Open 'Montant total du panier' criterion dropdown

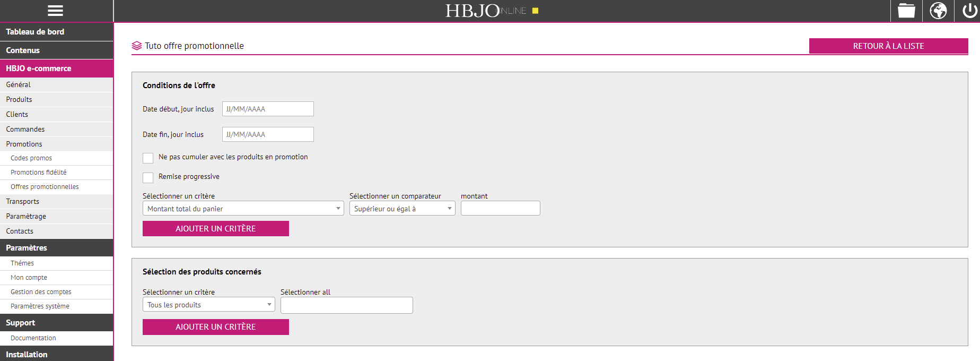pos(243,209)
